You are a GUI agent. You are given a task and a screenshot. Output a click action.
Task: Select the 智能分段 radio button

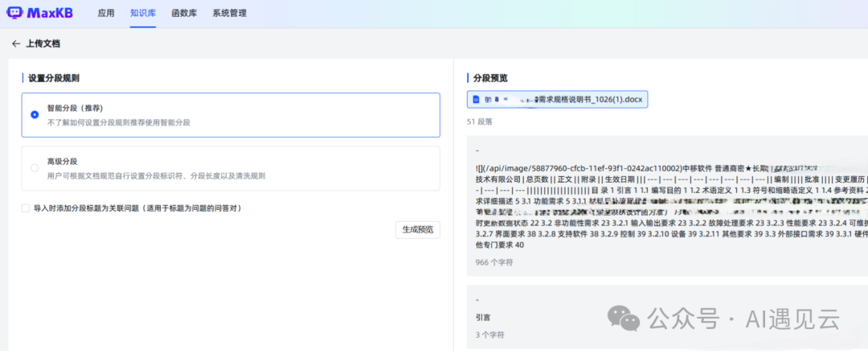[x=35, y=115]
